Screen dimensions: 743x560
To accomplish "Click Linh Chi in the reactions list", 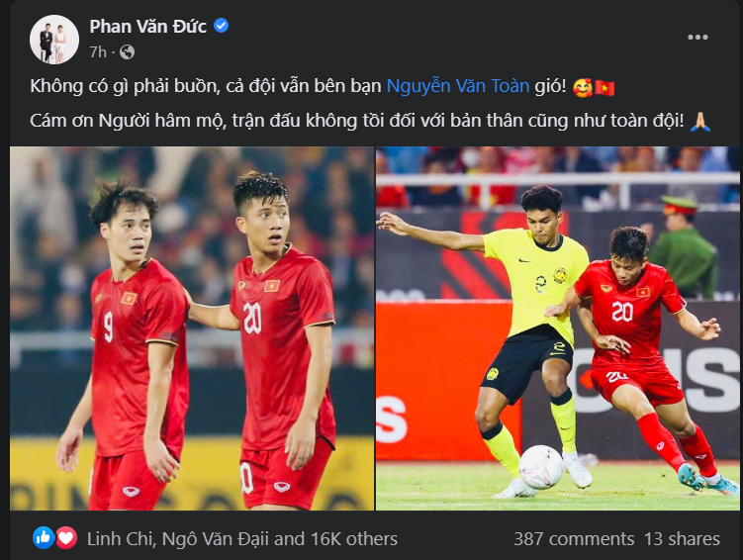I will click(120, 538).
